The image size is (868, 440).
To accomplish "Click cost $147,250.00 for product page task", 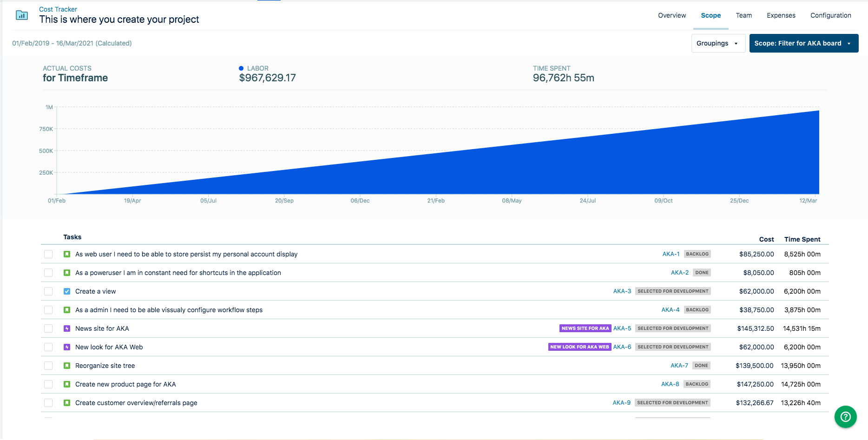I will [x=755, y=384].
